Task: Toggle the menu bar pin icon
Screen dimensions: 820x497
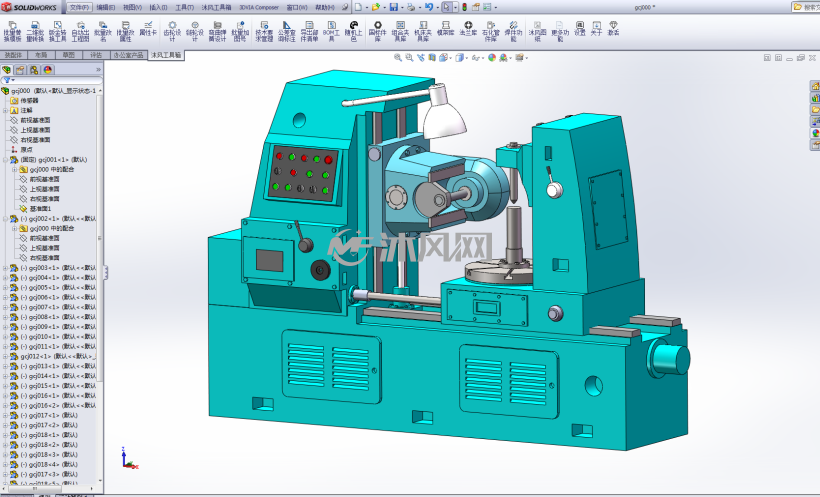Action: tap(345, 7)
